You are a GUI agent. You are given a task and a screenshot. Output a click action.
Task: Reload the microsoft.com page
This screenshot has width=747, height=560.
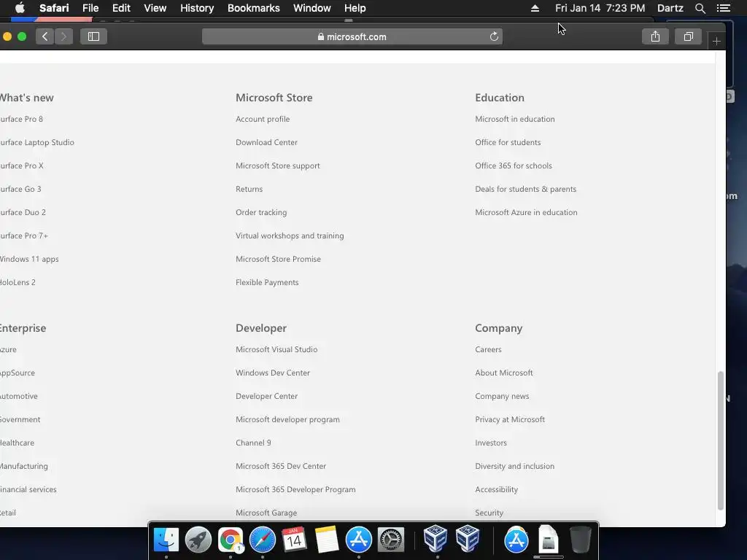[x=494, y=36]
